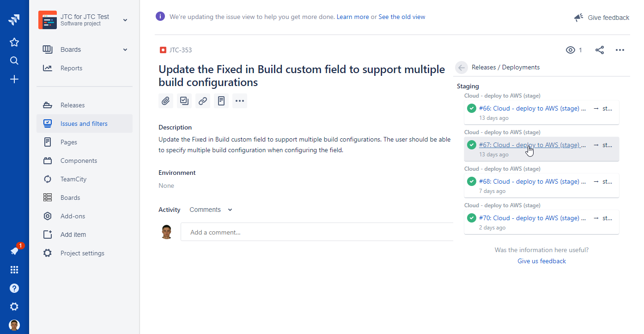This screenshot has width=644, height=334.
Task: Open the Comments activity dropdown
Action: point(211,210)
